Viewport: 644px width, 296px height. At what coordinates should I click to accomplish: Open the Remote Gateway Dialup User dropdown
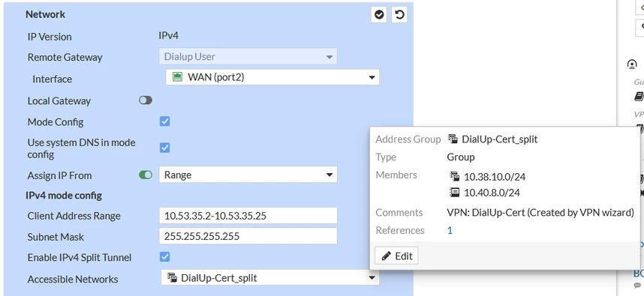(248, 56)
